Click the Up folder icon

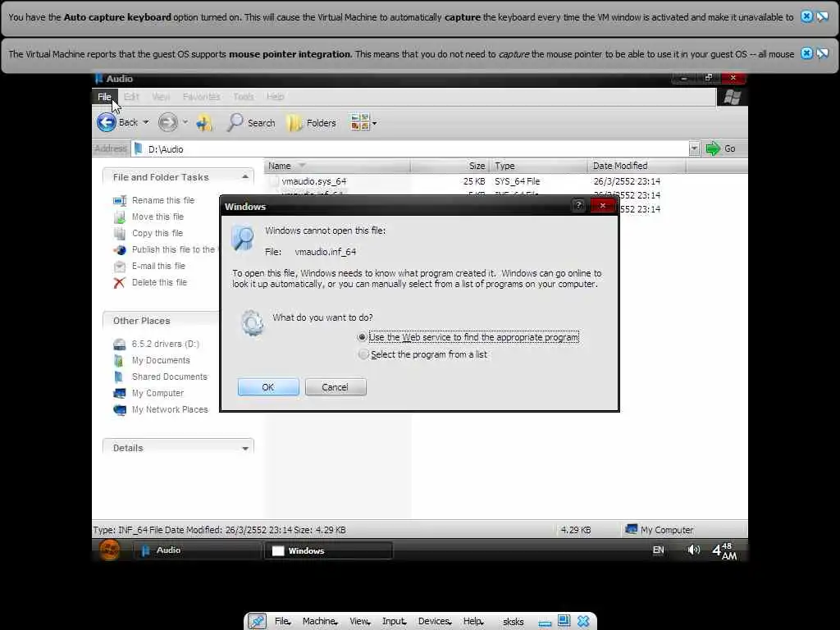204,123
